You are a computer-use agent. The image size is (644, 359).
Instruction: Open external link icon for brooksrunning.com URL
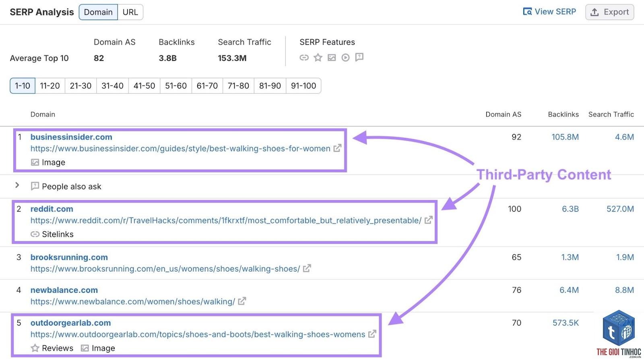click(307, 268)
